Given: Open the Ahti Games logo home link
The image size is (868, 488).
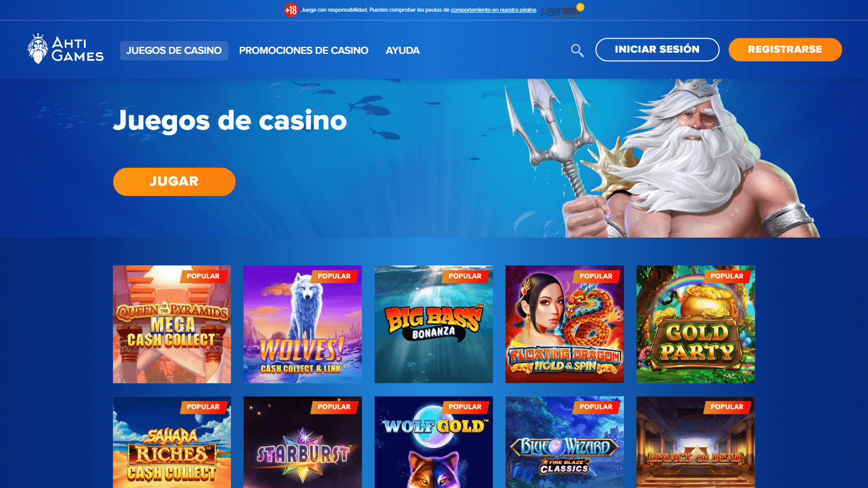Looking at the screenshot, I should tap(66, 49).
